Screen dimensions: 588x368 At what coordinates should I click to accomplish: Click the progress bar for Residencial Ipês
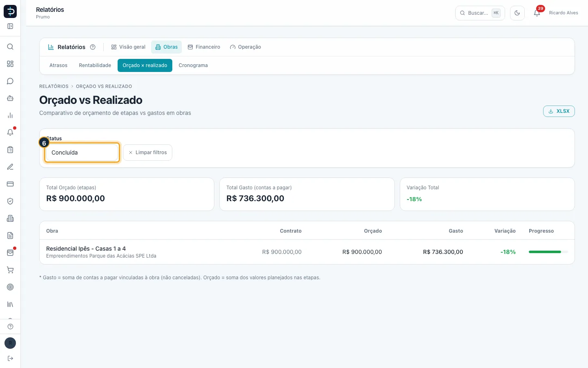coord(548,252)
